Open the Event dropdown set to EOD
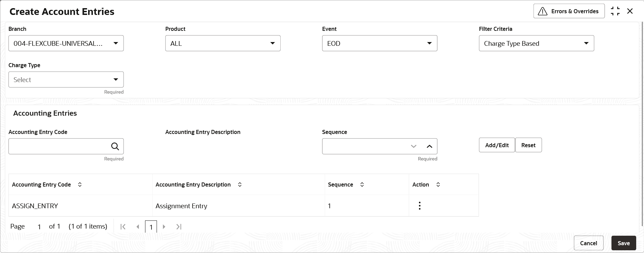 click(429, 43)
